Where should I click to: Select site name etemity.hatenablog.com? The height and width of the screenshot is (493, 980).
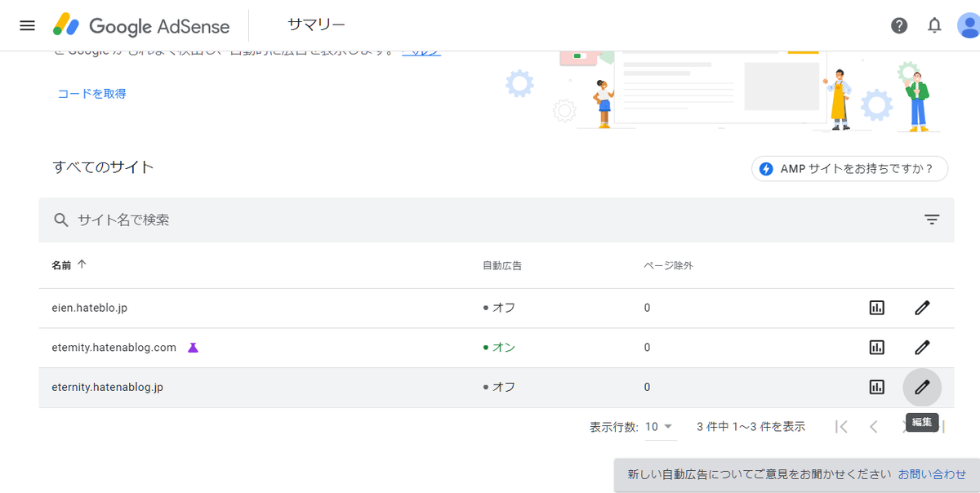click(114, 347)
